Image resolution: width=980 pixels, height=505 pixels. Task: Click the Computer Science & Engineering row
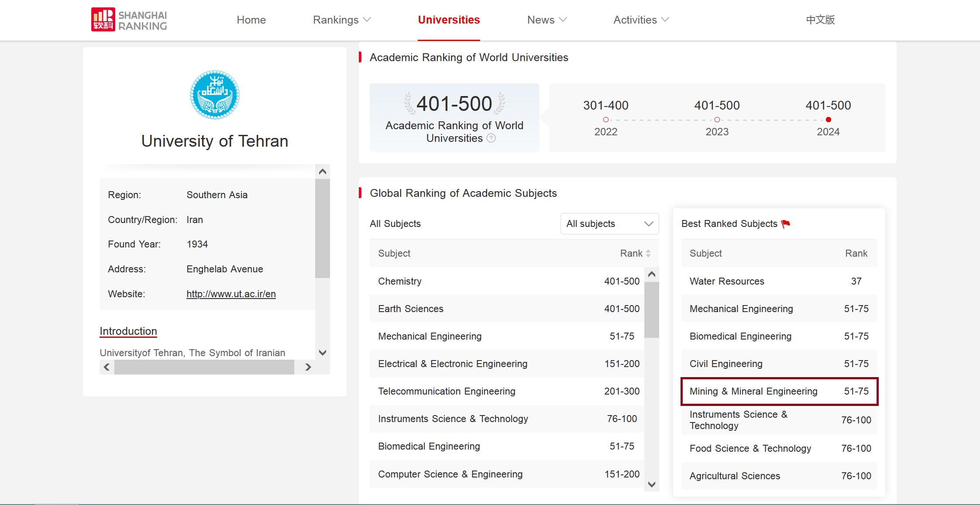point(507,474)
